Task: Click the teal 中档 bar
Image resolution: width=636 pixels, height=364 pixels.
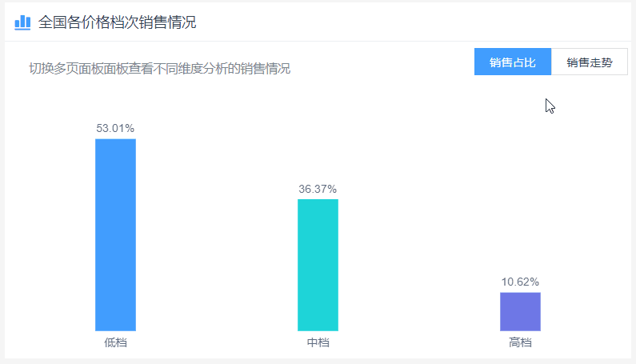Action: (318, 265)
